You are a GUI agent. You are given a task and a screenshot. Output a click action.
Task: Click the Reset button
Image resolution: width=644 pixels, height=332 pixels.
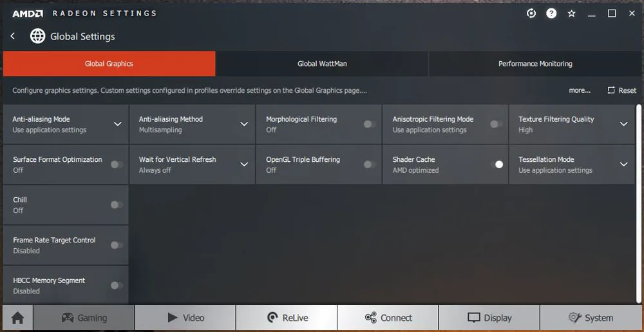coord(622,90)
